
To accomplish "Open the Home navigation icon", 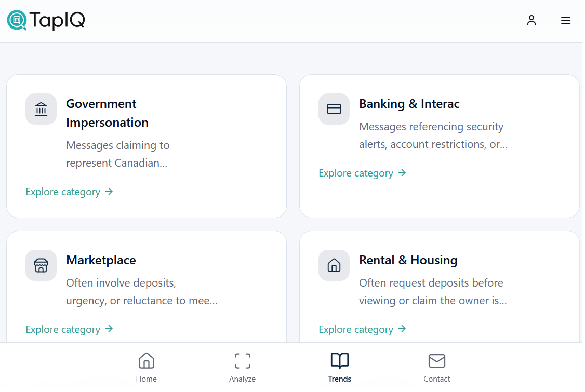I will coord(147,360).
